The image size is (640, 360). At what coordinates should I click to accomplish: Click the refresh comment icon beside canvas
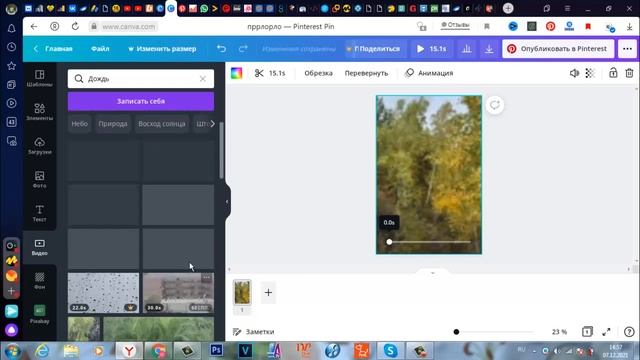tap(495, 105)
